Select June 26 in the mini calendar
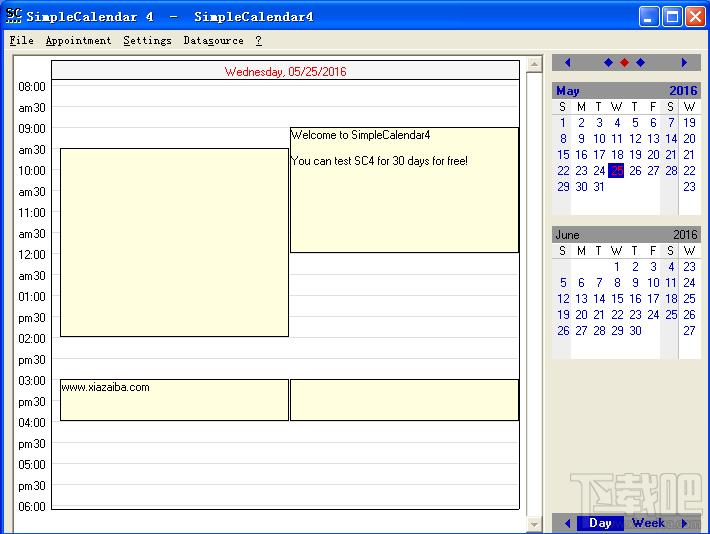710x534 pixels. click(563, 330)
